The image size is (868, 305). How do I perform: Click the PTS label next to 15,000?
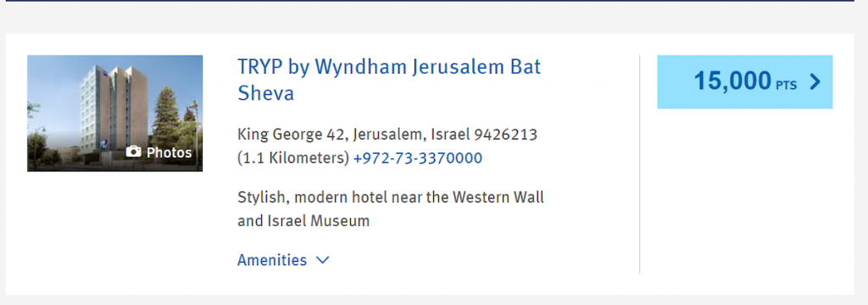[786, 86]
